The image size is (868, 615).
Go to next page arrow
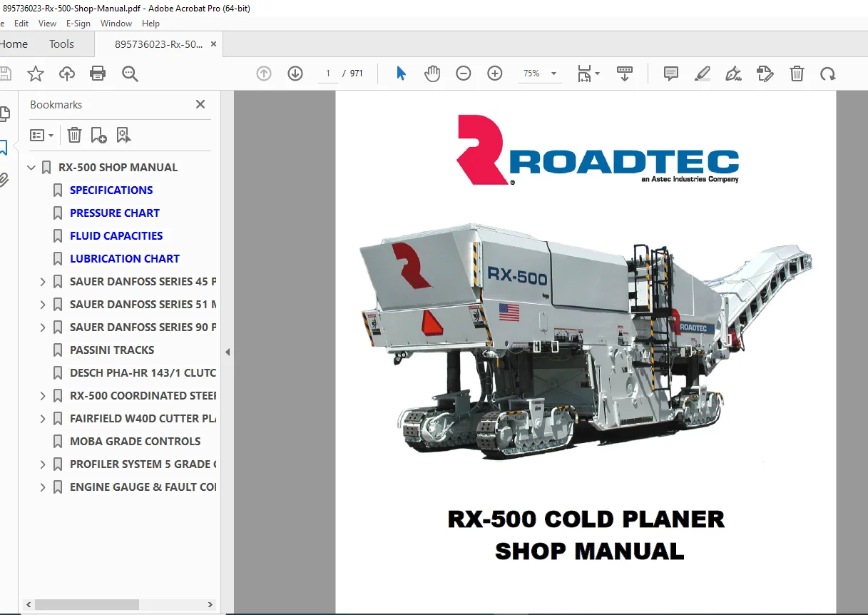coord(295,73)
